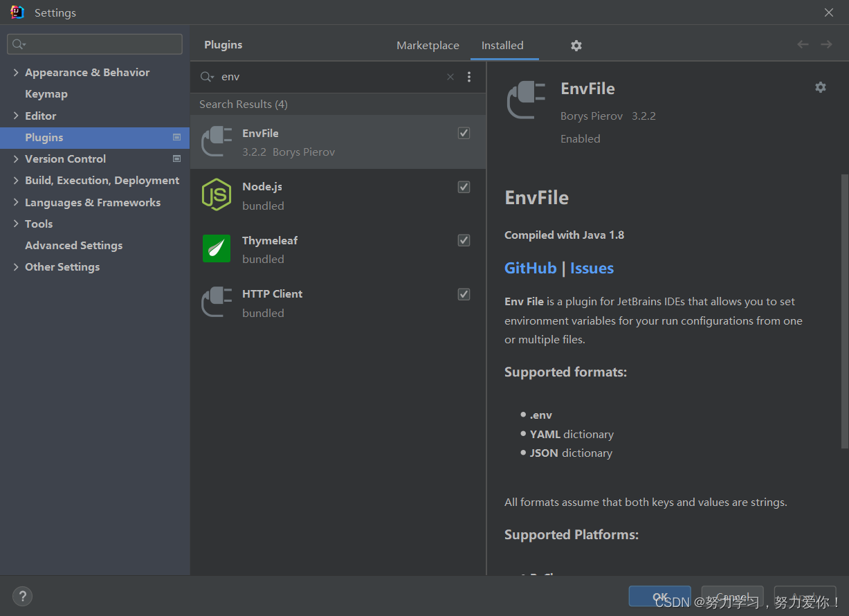Click the plugin description vertical scrollbar
The width and height of the screenshot is (849, 616).
click(x=843, y=311)
